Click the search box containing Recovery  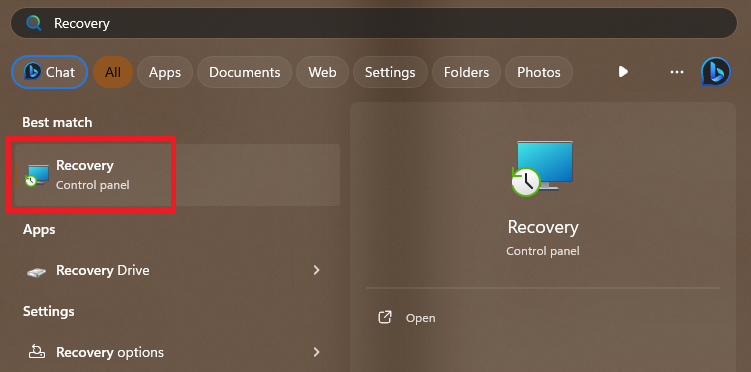pyautogui.click(x=374, y=23)
